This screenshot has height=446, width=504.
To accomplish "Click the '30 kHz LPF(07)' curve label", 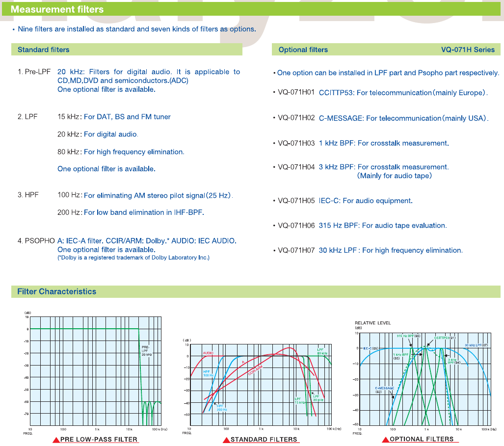I will click(x=476, y=345).
